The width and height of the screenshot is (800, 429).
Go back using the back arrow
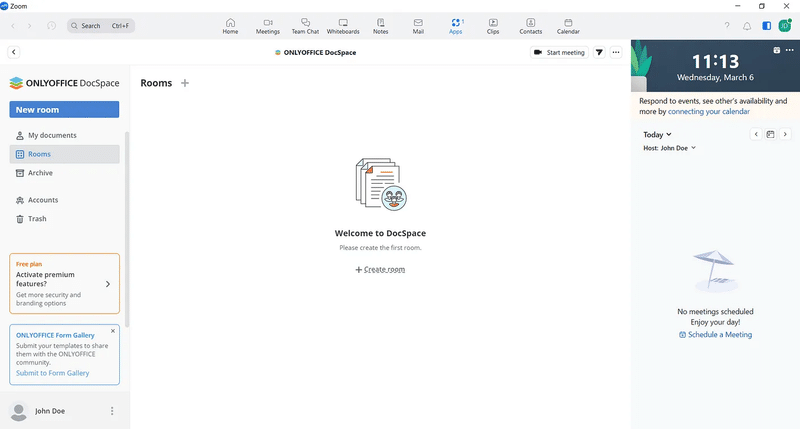pyautogui.click(x=13, y=26)
